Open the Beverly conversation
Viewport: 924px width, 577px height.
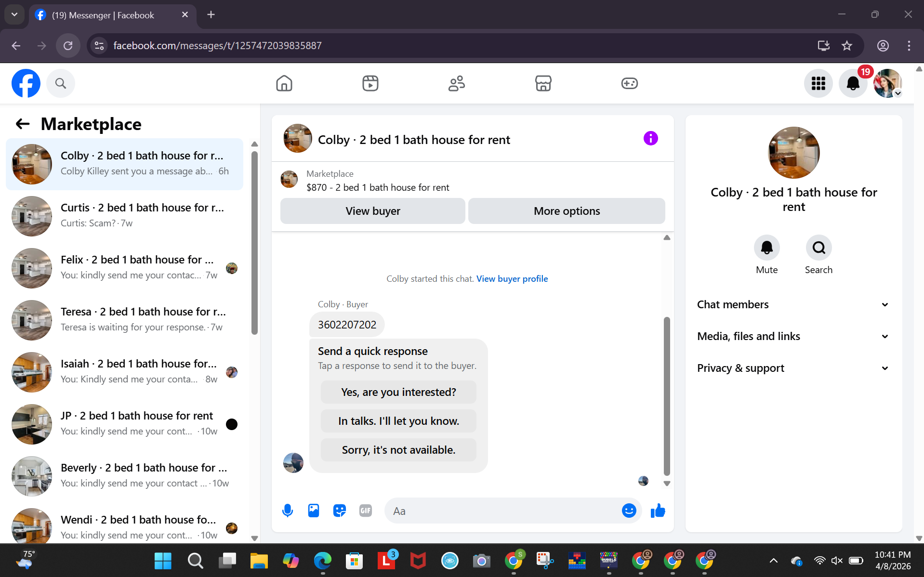(x=125, y=476)
